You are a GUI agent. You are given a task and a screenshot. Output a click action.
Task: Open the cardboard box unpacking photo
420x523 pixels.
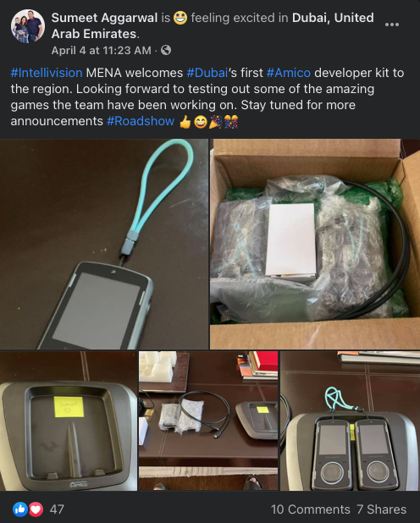pos(315,245)
